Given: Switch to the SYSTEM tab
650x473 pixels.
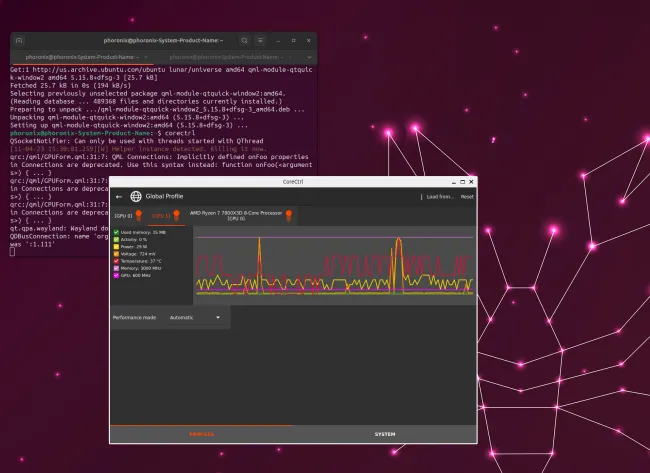Looking at the screenshot, I should click(x=385, y=434).
